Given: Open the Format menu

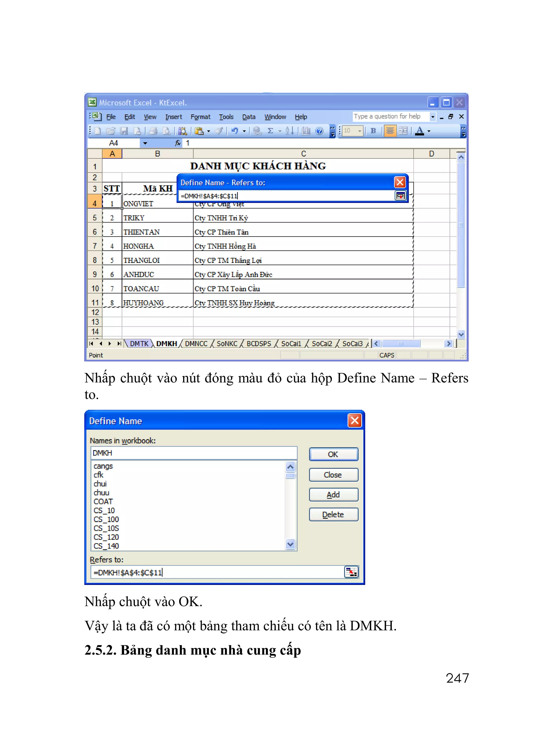Looking at the screenshot, I should pos(200,117).
